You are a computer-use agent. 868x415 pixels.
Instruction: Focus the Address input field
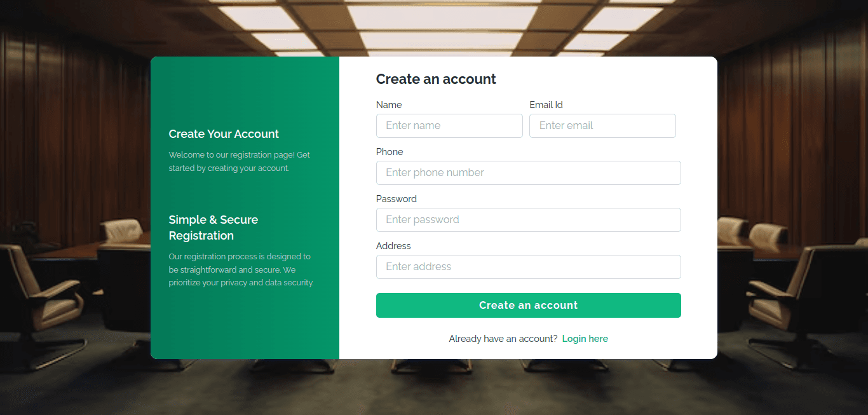pyautogui.click(x=528, y=267)
